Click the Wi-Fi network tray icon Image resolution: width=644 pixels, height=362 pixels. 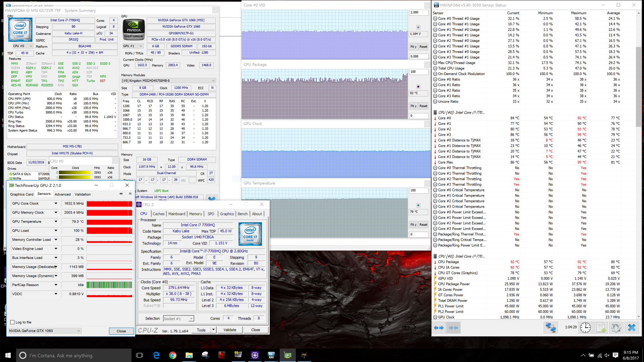click(599, 355)
